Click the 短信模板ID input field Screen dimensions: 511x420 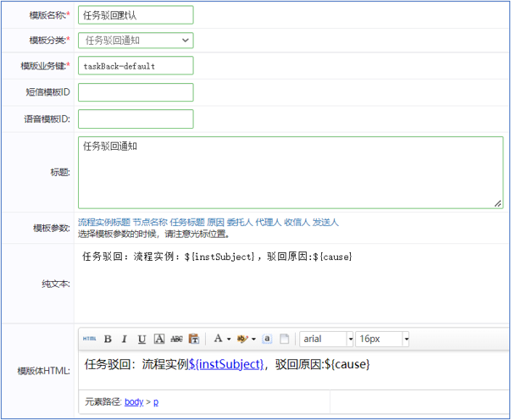136,92
